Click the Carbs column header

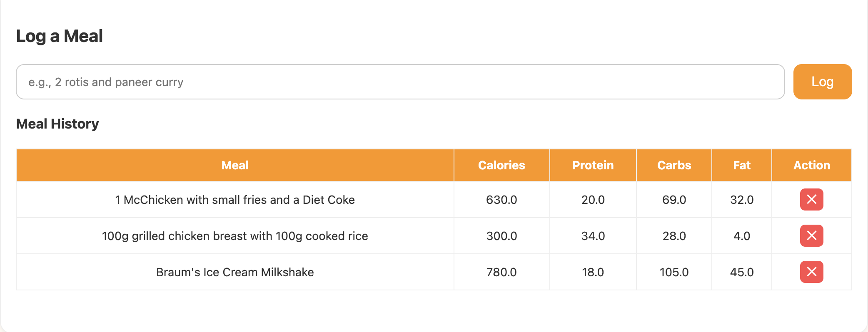coord(674,166)
